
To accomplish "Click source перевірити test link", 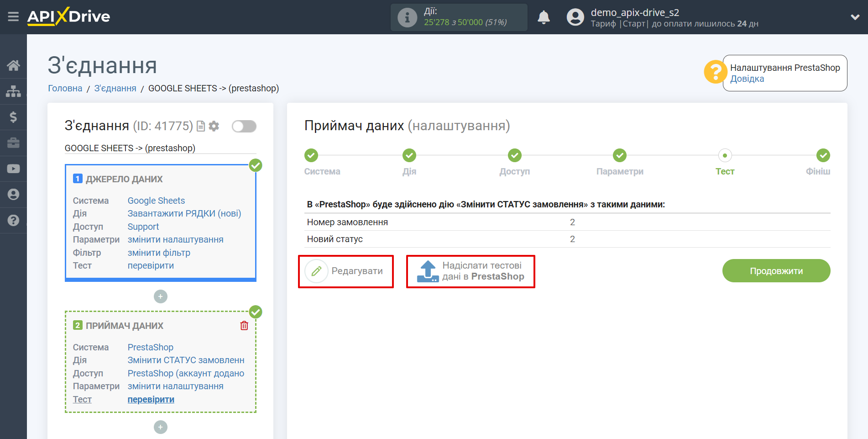I will coord(151,265).
